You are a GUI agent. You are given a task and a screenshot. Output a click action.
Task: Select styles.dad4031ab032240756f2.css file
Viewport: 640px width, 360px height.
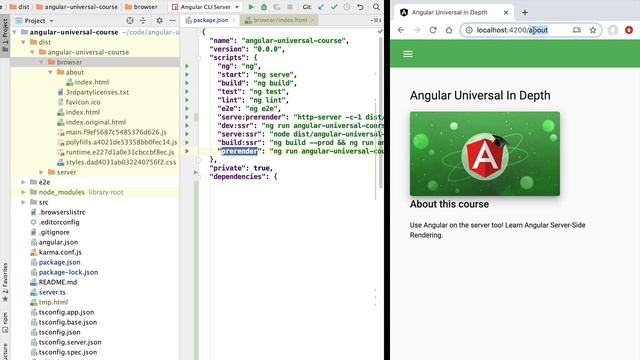117,162
